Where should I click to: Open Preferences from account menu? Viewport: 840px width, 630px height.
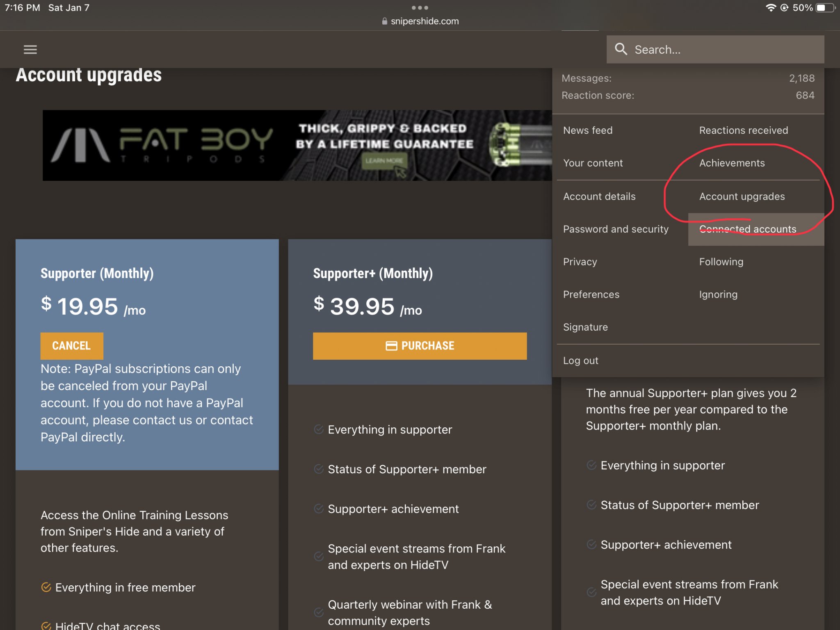click(591, 294)
